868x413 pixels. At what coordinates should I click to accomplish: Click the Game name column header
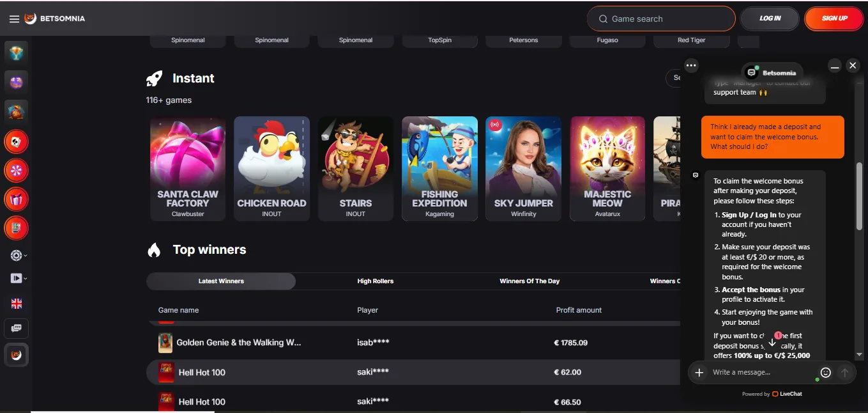tap(178, 310)
